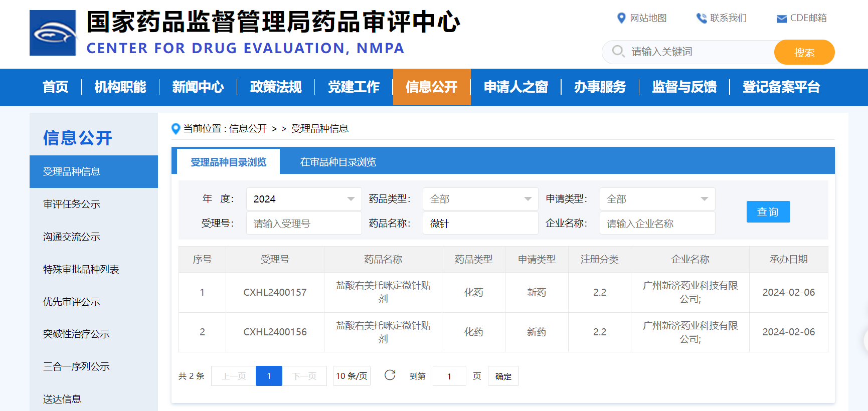Viewport: 868px width, 411px height.
Task: Open the 10 条/页 page size selector
Action: tap(352, 376)
